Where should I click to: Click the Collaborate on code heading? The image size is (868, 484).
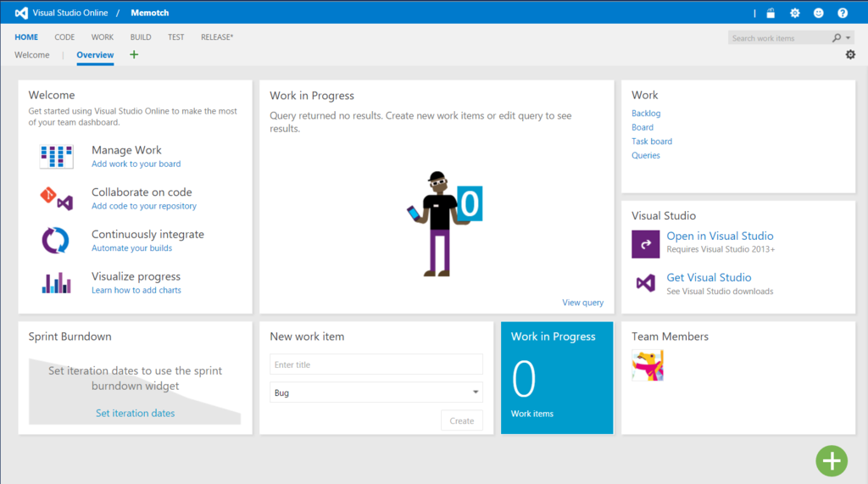[x=142, y=192]
